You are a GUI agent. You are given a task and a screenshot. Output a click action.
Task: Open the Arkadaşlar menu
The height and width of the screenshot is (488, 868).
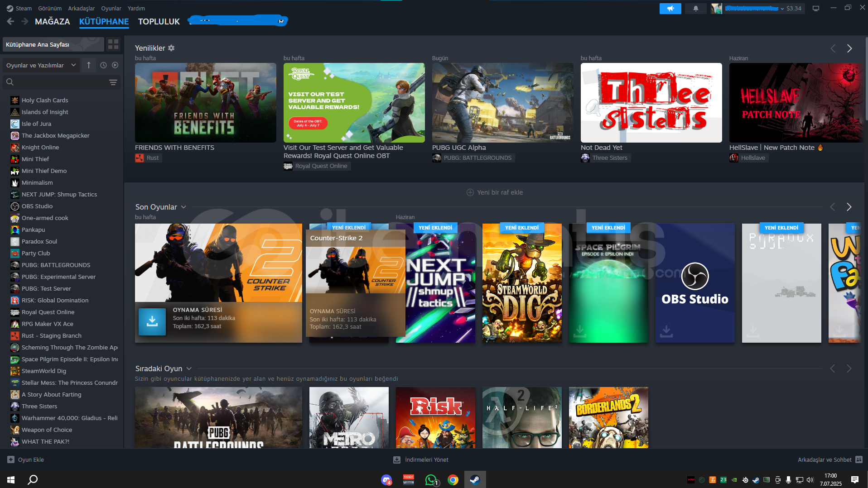pyautogui.click(x=82, y=8)
